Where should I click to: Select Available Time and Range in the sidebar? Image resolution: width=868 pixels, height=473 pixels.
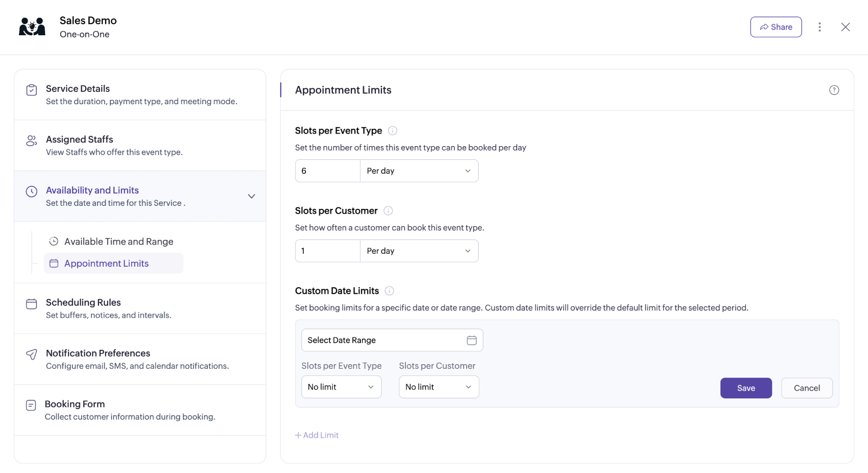coord(118,241)
